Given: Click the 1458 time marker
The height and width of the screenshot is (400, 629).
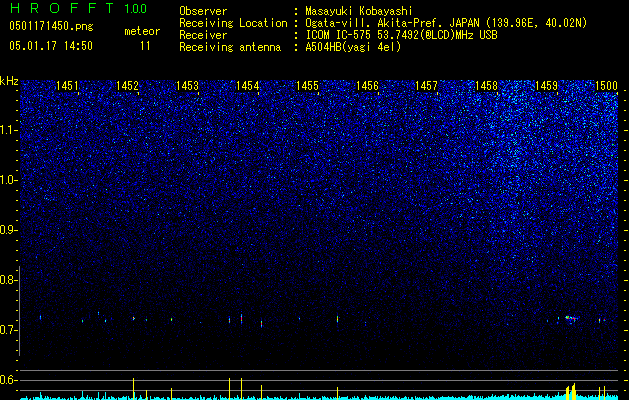Looking at the screenshot, I should tap(486, 85).
